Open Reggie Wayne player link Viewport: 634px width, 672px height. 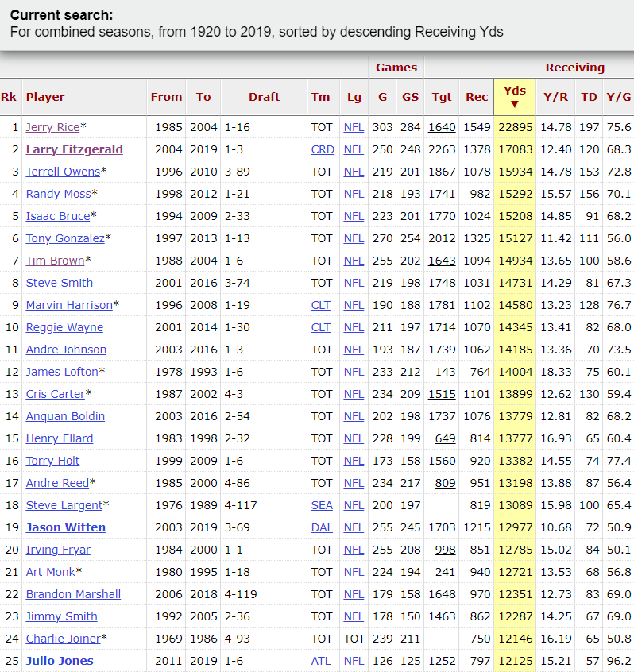point(64,328)
